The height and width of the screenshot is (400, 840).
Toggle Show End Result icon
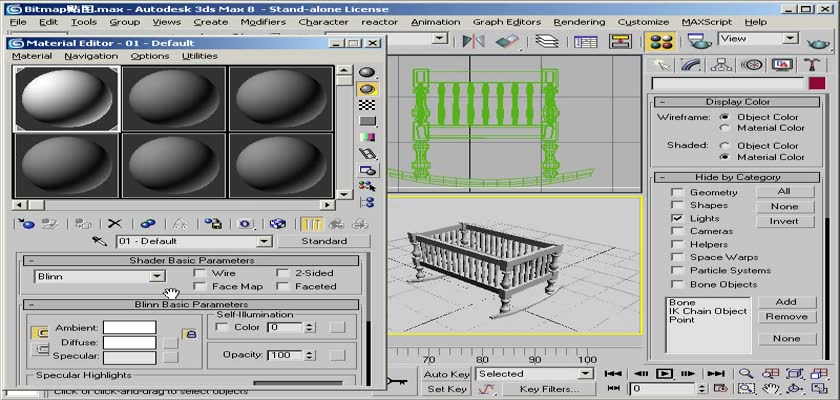(311, 223)
